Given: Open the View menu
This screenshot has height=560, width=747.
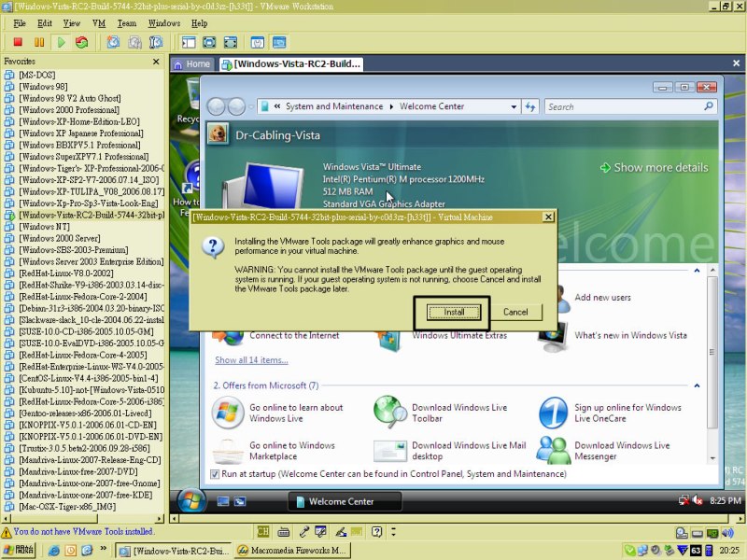Looking at the screenshot, I should click(x=72, y=23).
